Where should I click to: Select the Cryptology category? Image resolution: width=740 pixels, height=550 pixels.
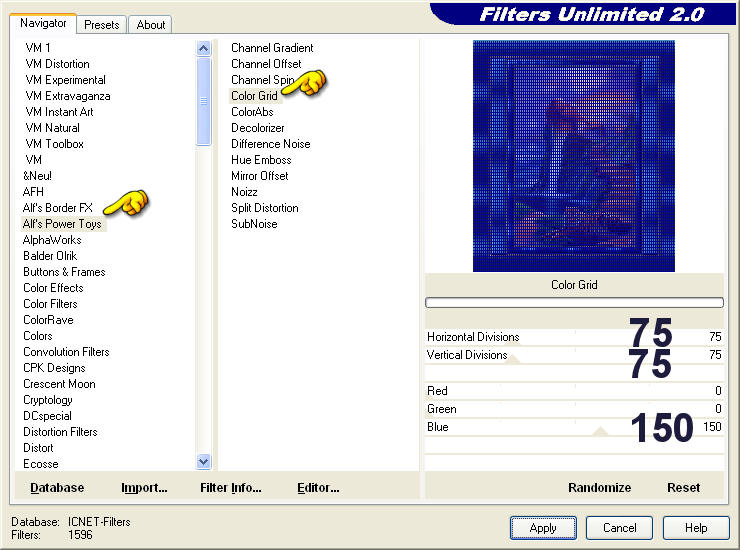48,400
